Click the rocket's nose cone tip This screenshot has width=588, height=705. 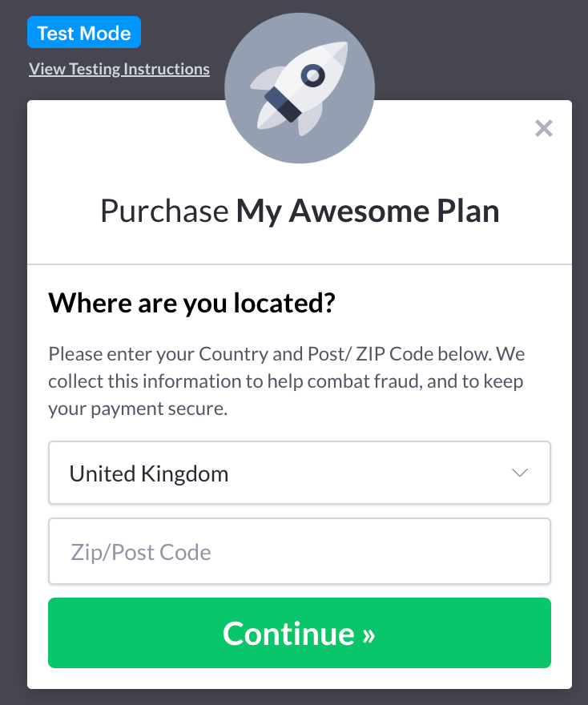[340, 49]
